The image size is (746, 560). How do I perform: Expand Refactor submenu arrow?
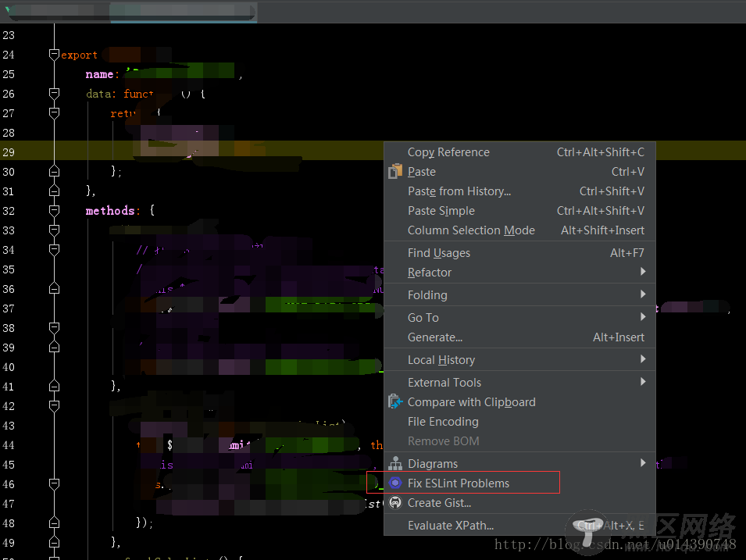point(643,272)
